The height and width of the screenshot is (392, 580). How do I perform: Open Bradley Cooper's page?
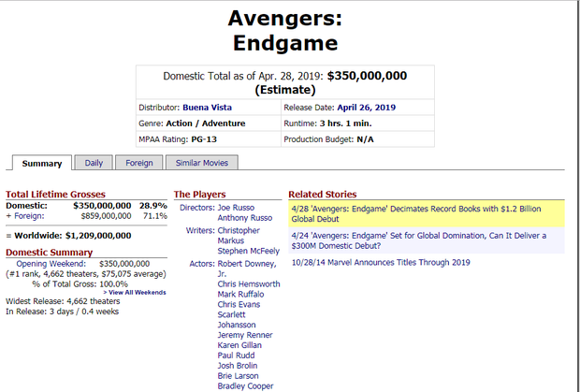(246, 386)
